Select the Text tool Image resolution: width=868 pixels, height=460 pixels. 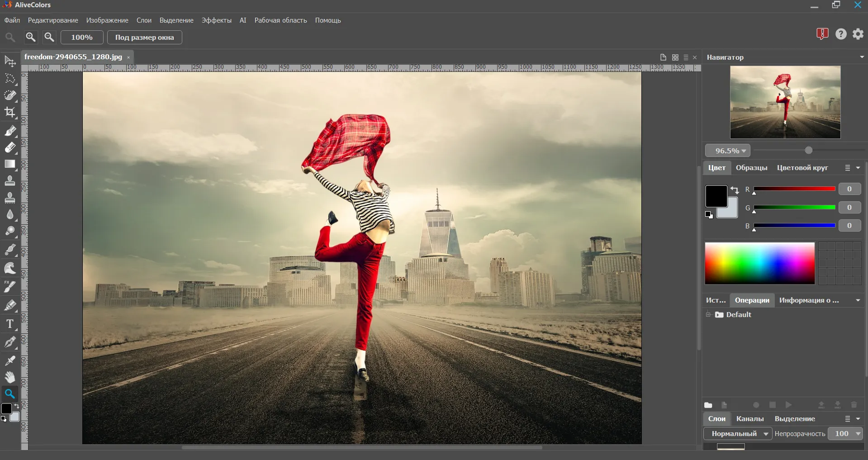10,324
